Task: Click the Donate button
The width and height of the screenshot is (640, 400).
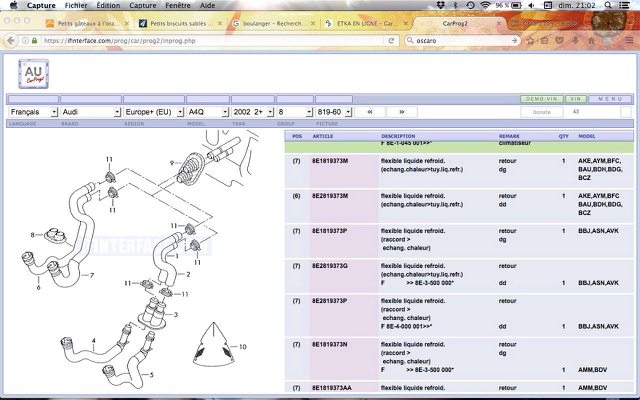Action: click(x=542, y=112)
